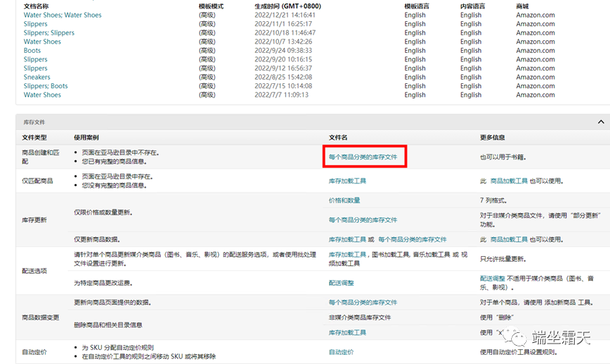Select the 文件名 column header
Screen dimensions: 610x364
tap(338, 138)
